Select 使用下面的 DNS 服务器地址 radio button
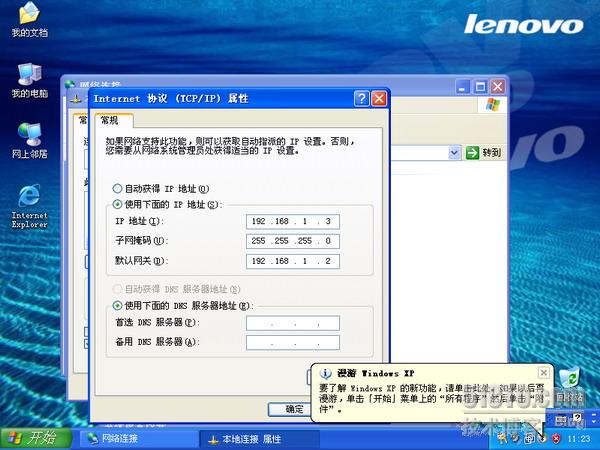The image size is (600, 450). click(117, 305)
